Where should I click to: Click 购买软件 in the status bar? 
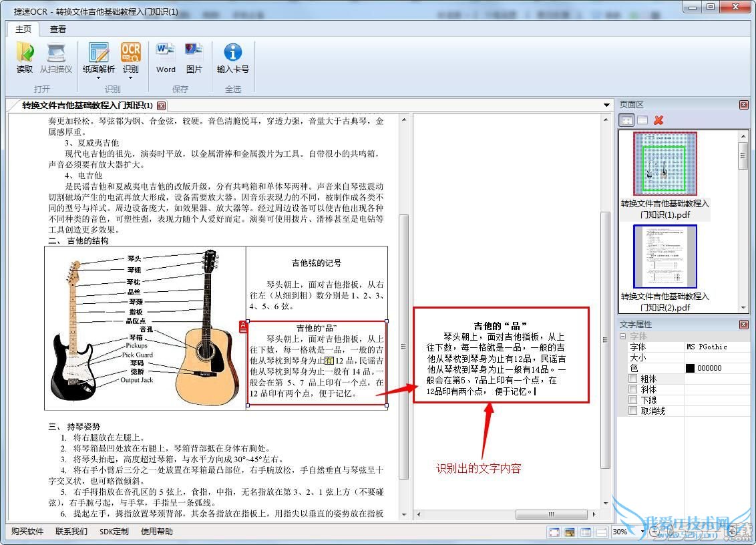[x=27, y=532]
